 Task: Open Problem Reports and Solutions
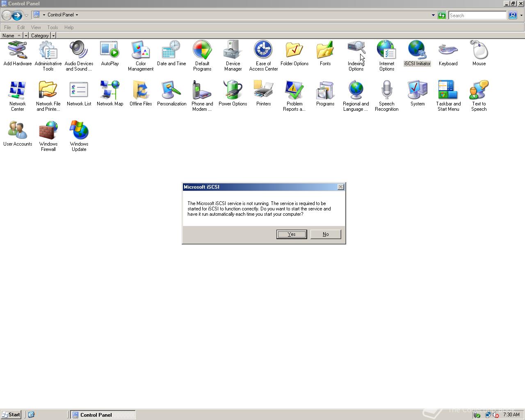[294, 96]
